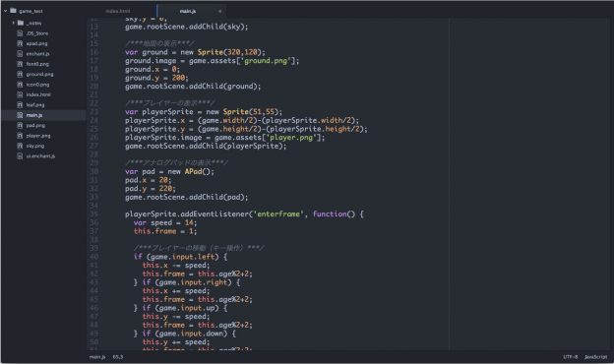
Task: Collapse the game_test project folder
Action: pyautogui.click(x=6, y=11)
